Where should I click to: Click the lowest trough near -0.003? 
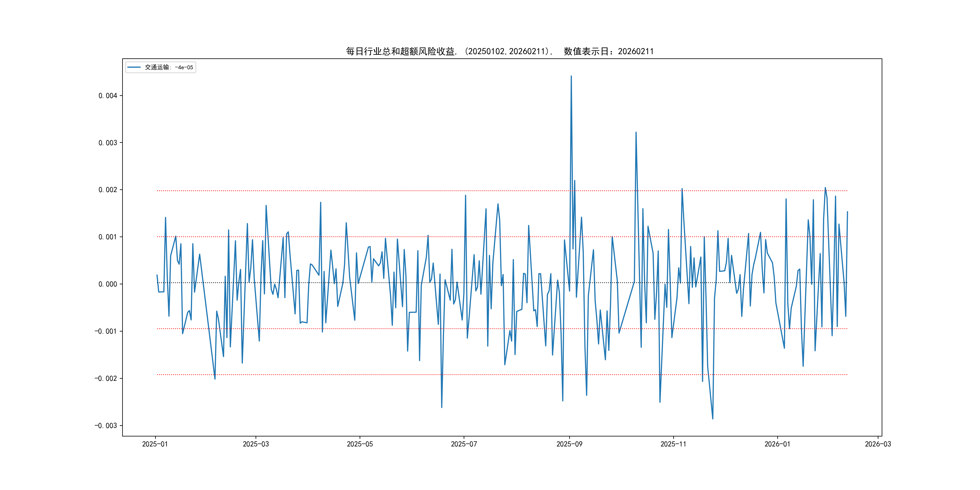point(713,419)
